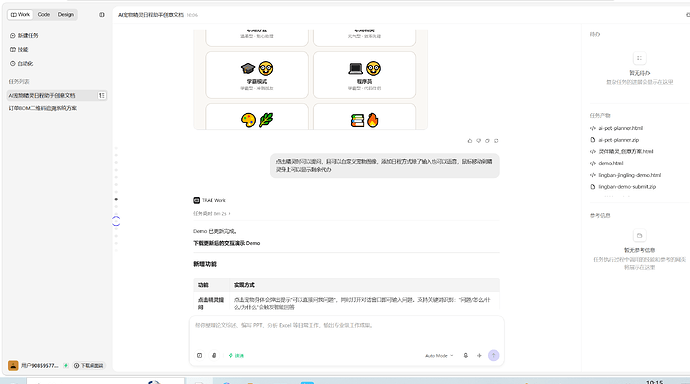Open the 技能 skills section
The width and height of the screenshot is (690, 384).
19,50
